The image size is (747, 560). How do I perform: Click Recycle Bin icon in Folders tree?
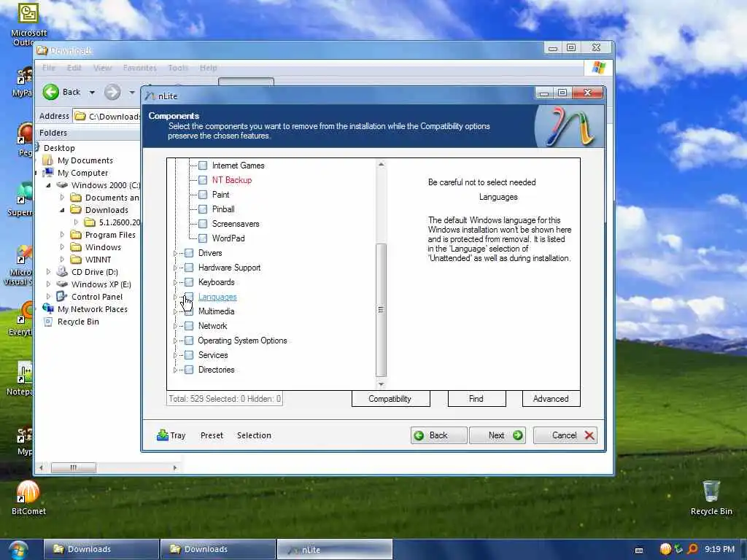[x=47, y=322]
